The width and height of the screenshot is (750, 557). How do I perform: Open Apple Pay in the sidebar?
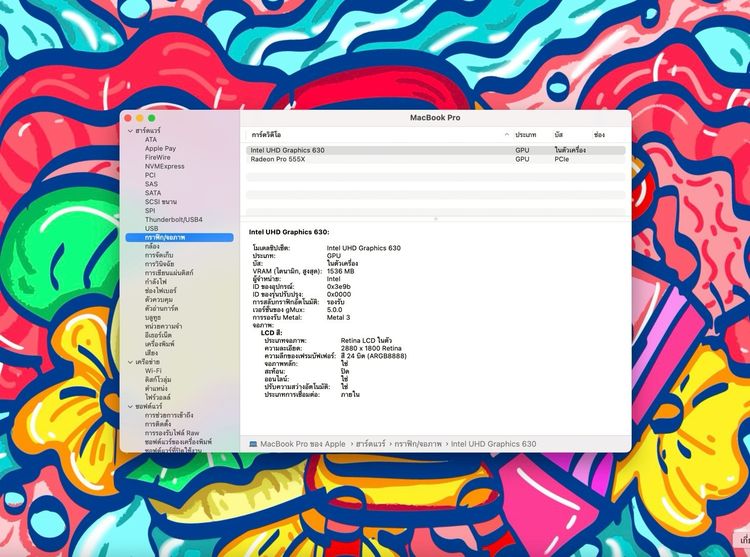coord(160,148)
